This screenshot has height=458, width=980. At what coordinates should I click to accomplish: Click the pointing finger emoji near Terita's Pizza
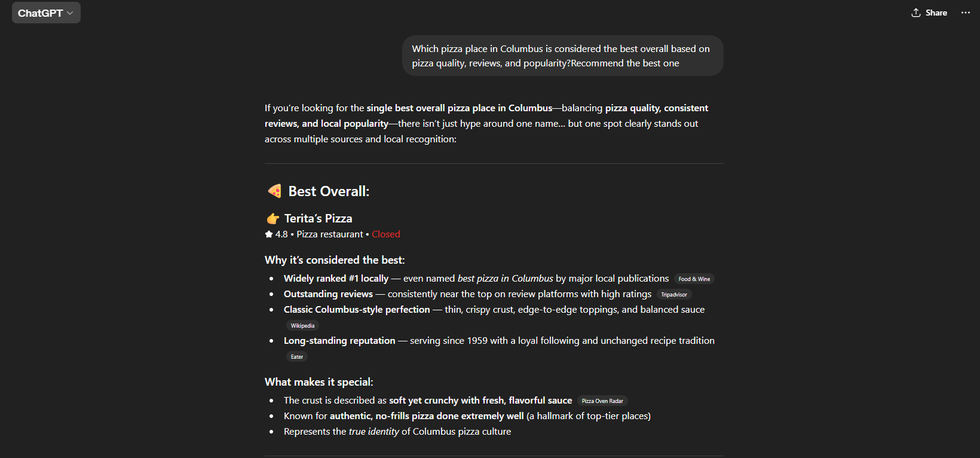click(x=273, y=218)
